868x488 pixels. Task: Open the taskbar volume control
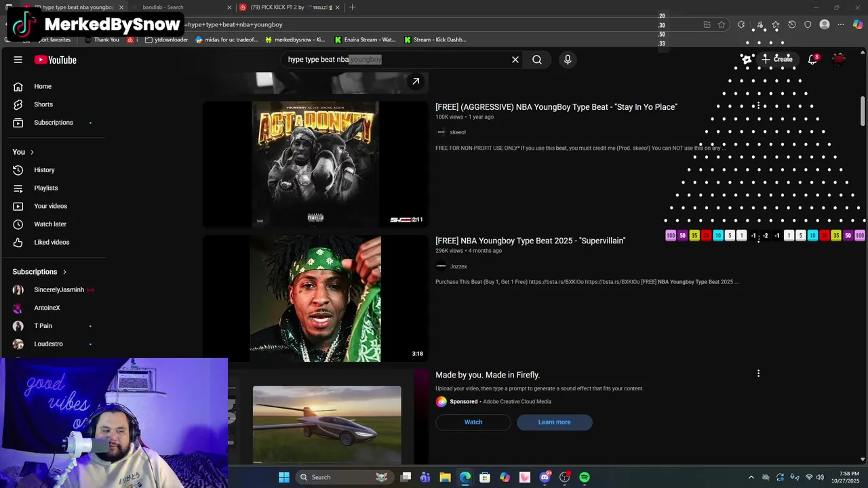pyautogui.click(x=820, y=477)
